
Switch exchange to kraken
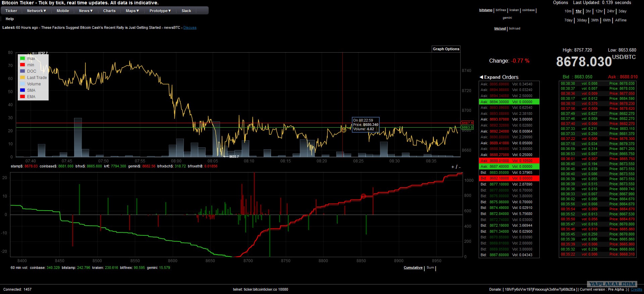click(x=514, y=10)
